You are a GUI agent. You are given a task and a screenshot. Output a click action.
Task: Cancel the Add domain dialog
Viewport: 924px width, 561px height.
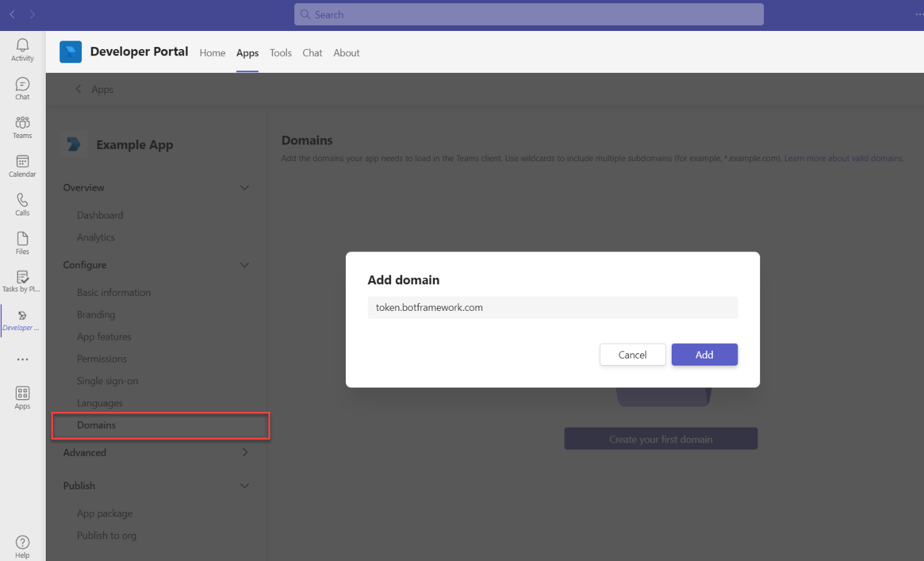point(632,355)
